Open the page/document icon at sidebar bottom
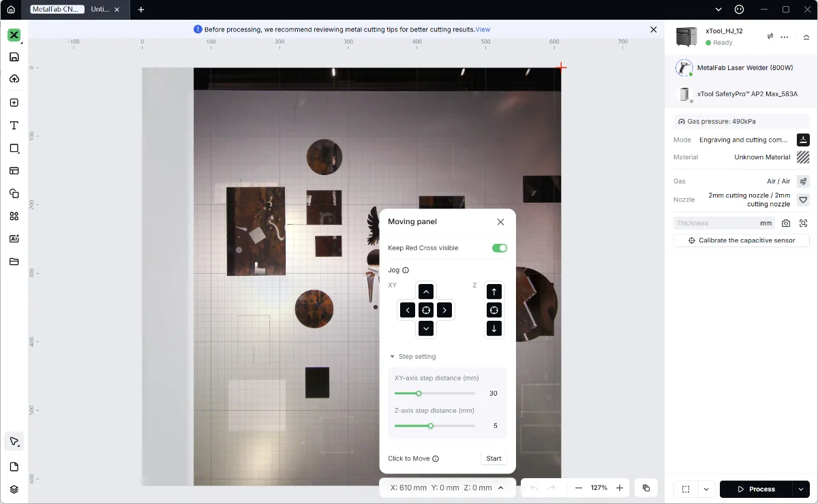The image size is (818, 504). (x=14, y=467)
